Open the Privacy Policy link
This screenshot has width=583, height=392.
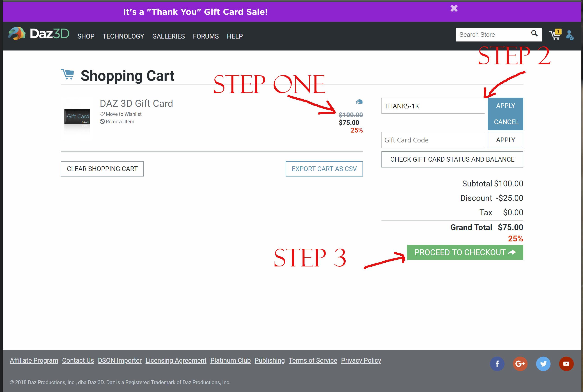pos(361,360)
